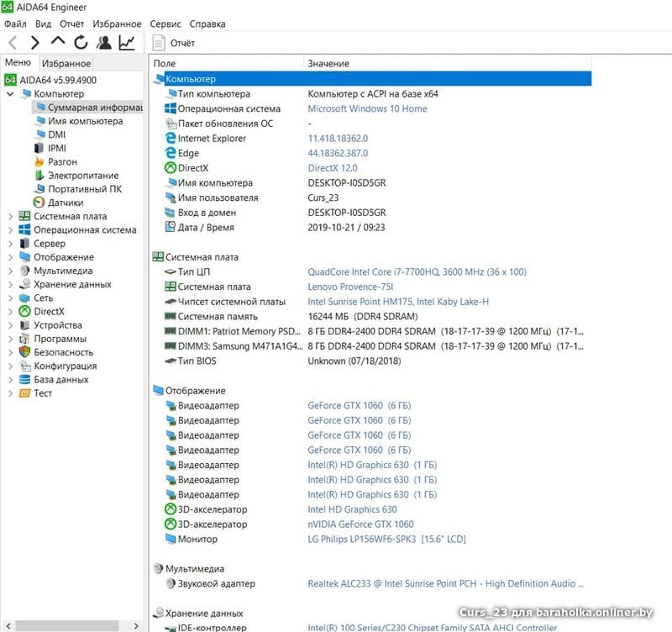Viewport: 672px width, 632px height.
Task: Open the Intel Sunrise Point HM175 chipset link
Action: [x=398, y=302]
